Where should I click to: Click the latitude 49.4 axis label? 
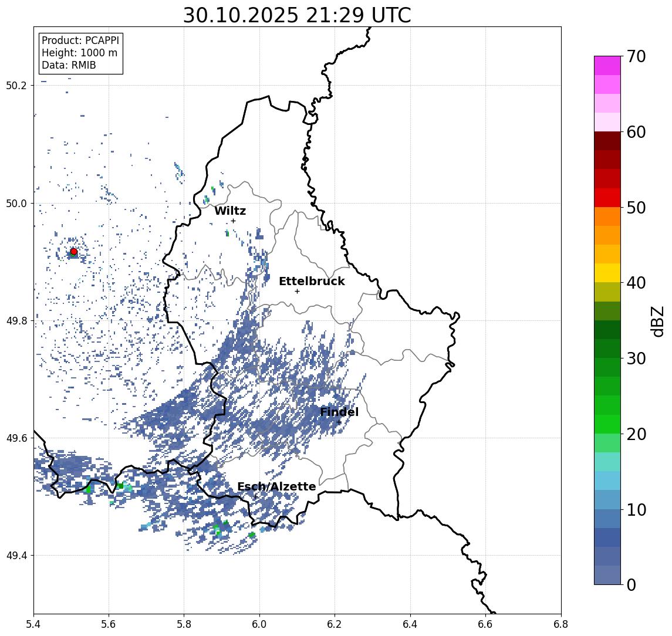coord(16,556)
